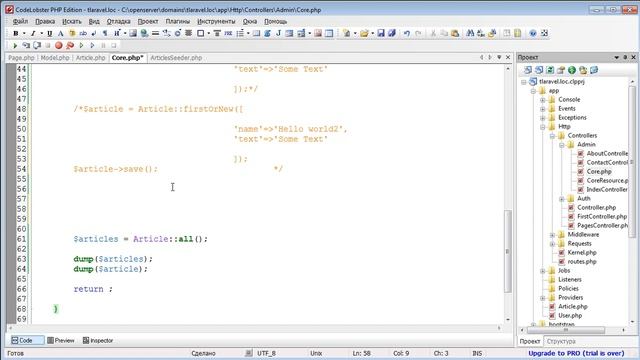Start debugging with green run arrow
The height and width of the screenshot is (360, 640).
coord(15,45)
